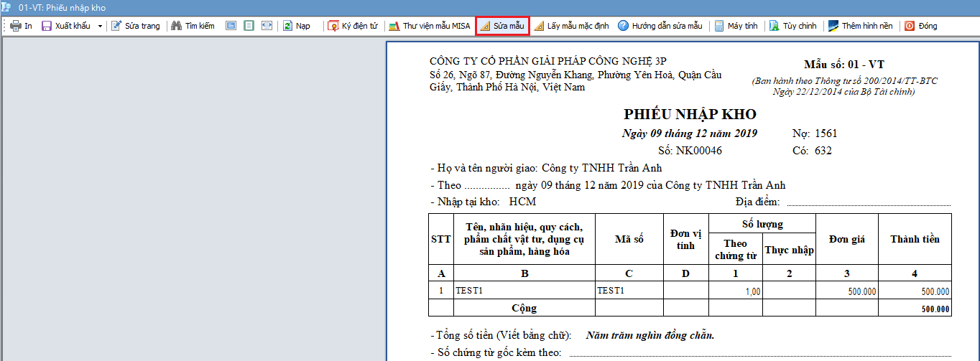The width and height of the screenshot is (980, 361).
Task: Select the fit-page-width view icon
Action: coord(267,26)
